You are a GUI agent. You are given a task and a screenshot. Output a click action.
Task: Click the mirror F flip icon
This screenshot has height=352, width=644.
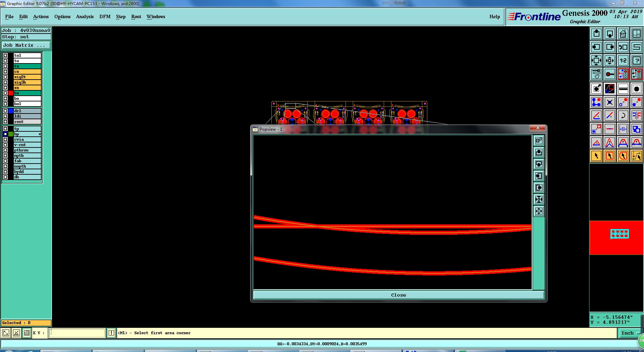pyautogui.click(x=637, y=116)
